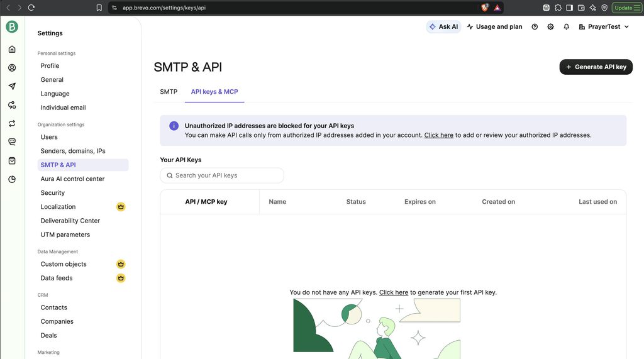Open the Campaigns paper plane icon

click(12, 86)
